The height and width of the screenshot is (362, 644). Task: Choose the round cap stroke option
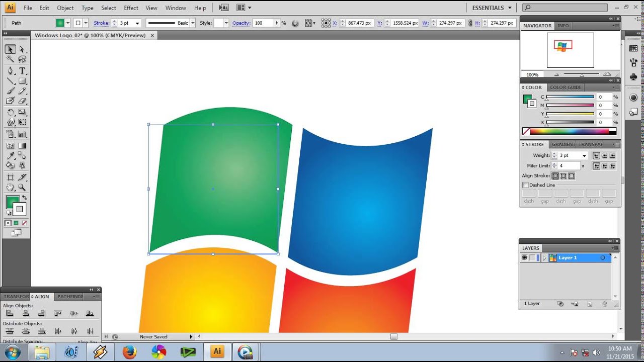click(x=605, y=155)
